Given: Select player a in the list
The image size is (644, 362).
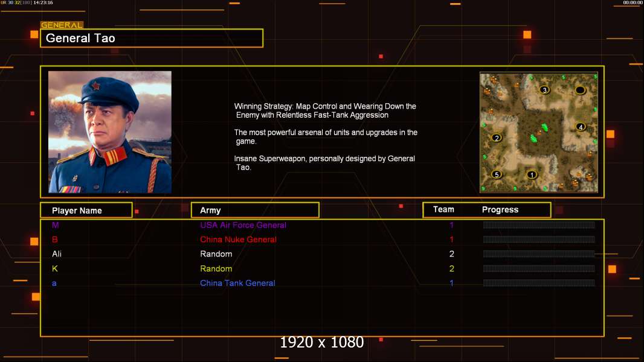Looking at the screenshot, I should (54, 284).
